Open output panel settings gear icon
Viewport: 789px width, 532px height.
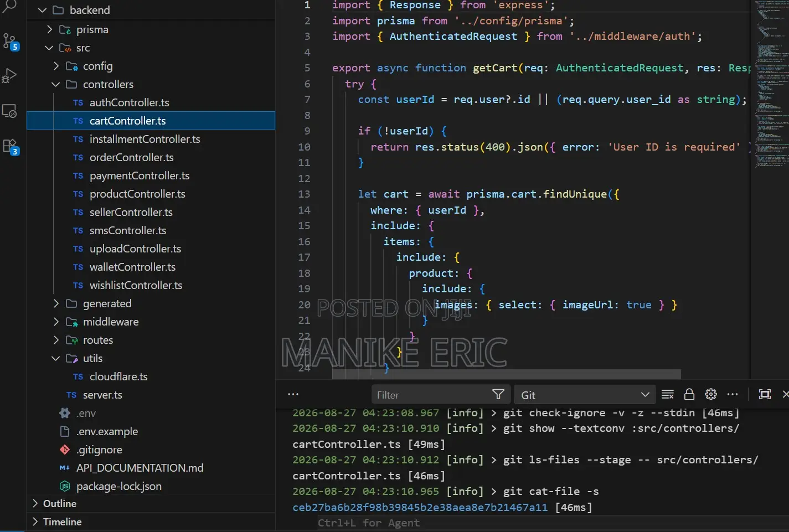click(711, 395)
